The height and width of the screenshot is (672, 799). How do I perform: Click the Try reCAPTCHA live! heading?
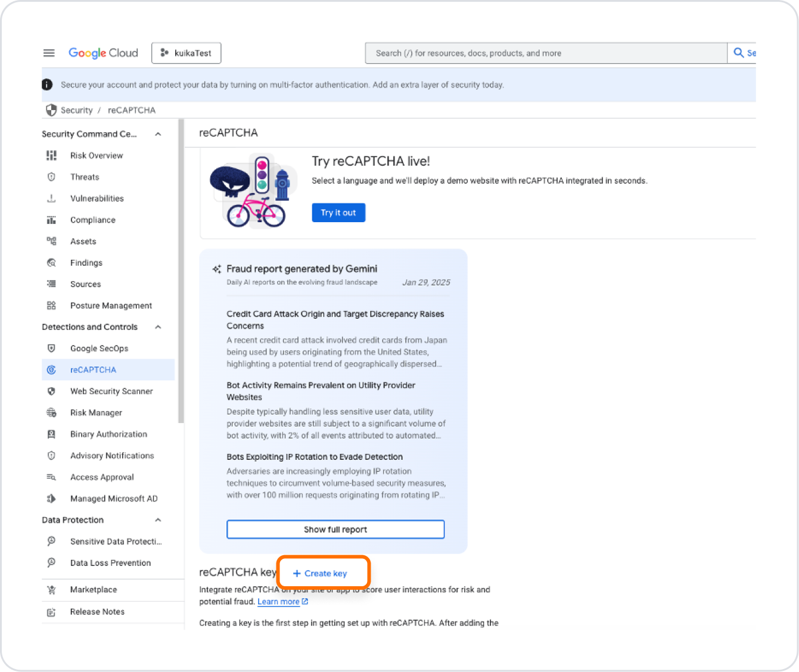tap(371, 161)
